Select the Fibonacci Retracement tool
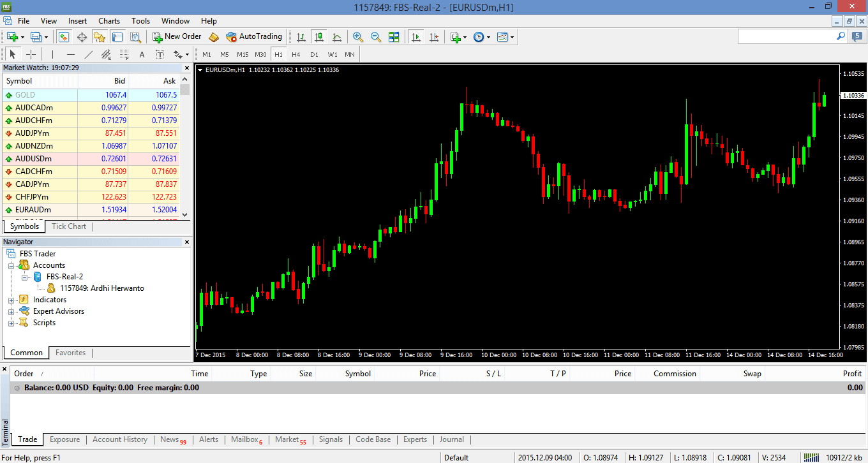Viewport: 868px width, 463px height. coord(124,54)
